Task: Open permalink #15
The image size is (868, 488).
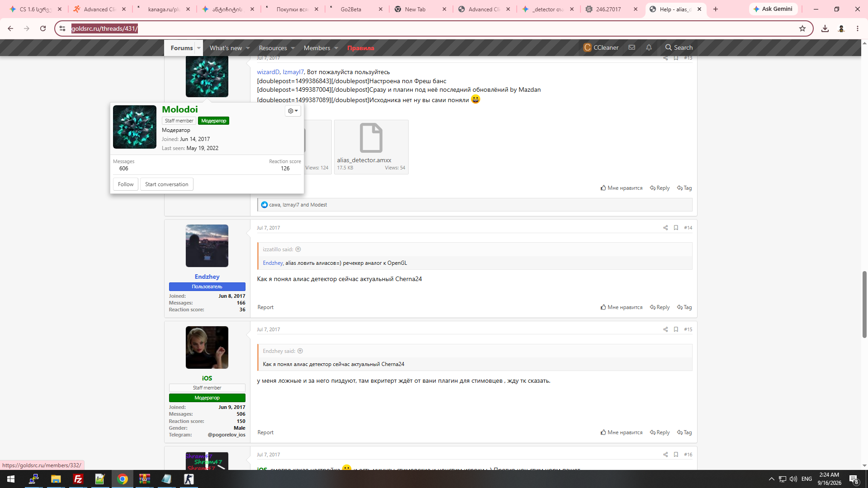Action: coord(688,329)
